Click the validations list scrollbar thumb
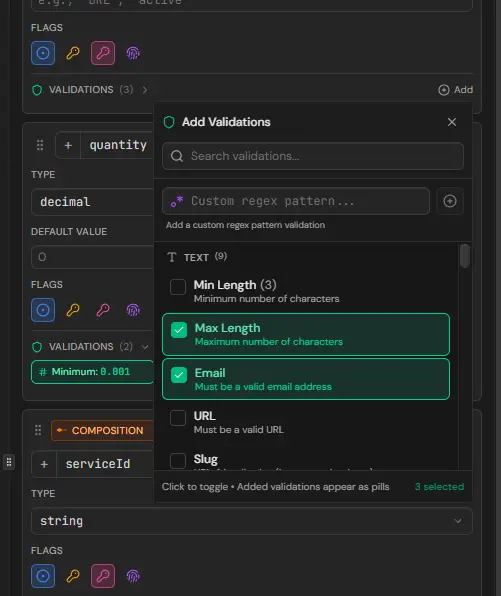 point(465,256)
